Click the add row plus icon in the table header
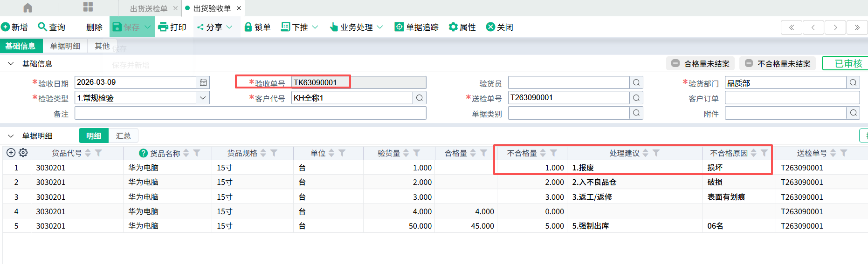Viewport: 868px width, 264px height. [11, 153]
